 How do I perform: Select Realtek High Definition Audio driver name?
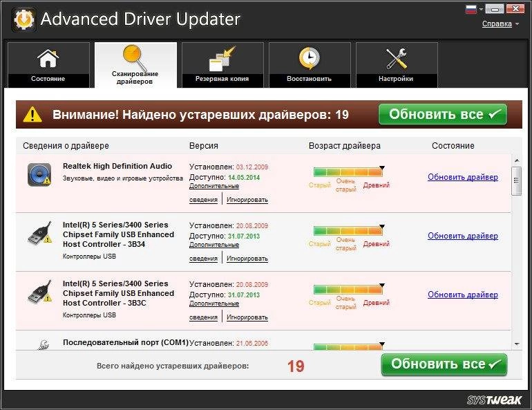[x=117, y=167]
